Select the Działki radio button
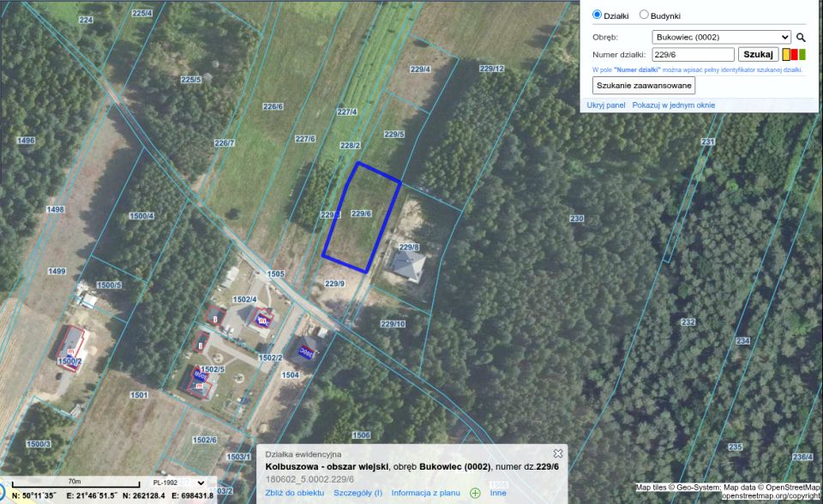The width and height of the screenshot is (823, 504). 597,15
